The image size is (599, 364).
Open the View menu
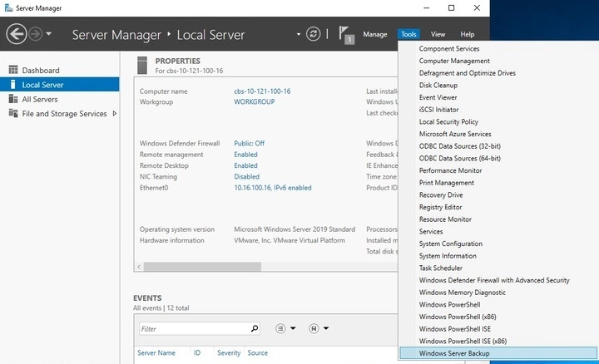click(438, 34)
